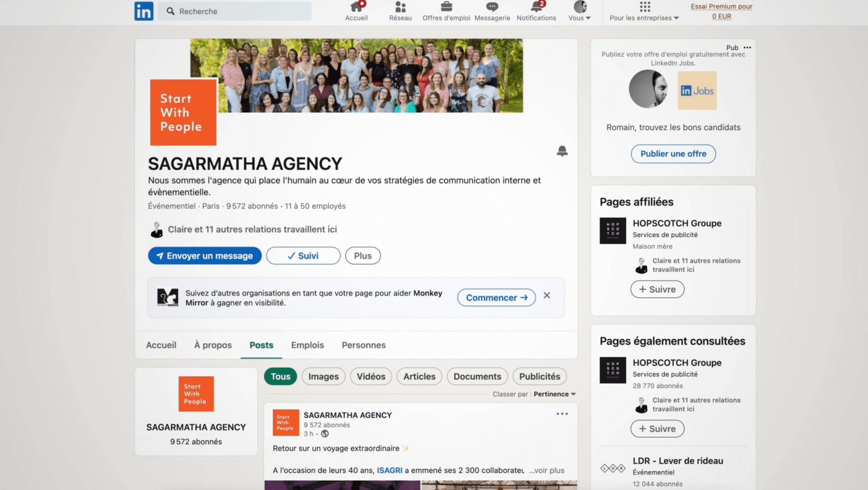Click the post author SAGARMATHA AGENCY logo
Screen dimensions: 868x490
point(286,423)
